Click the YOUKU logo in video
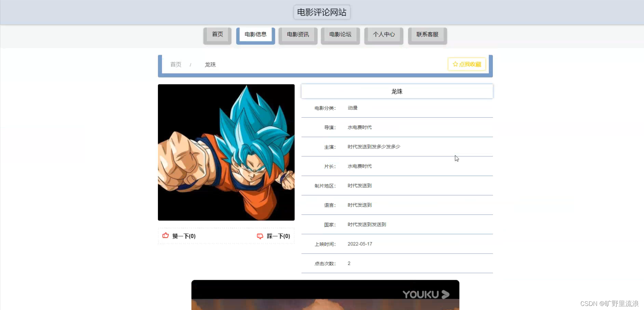Screen dimensions: 644x310 (426, 294)
